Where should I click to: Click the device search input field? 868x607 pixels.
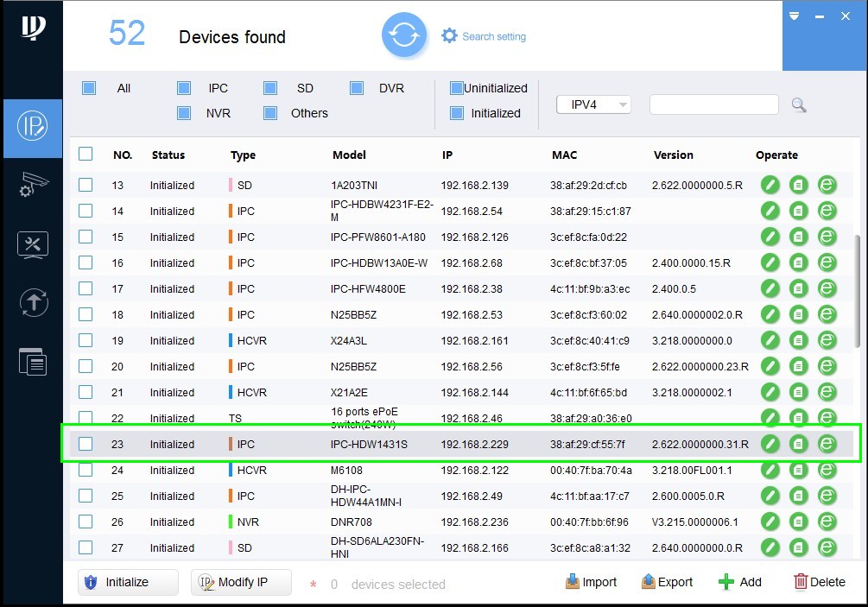713,104
